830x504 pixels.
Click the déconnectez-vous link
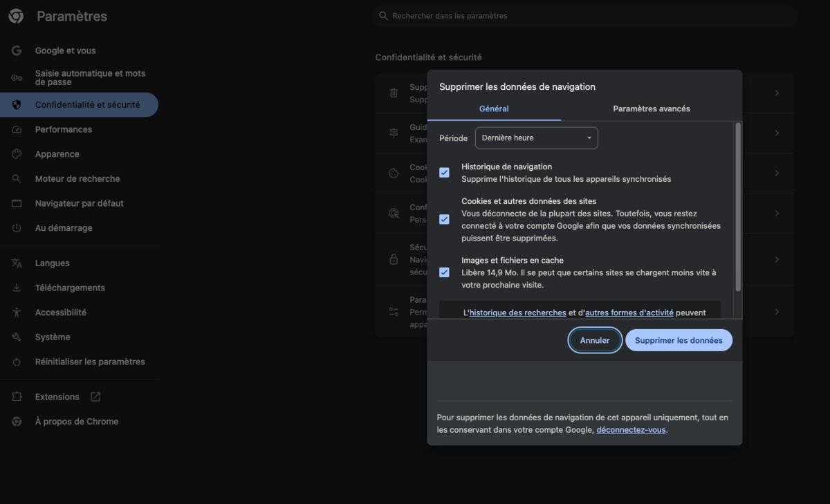[630, 429]
